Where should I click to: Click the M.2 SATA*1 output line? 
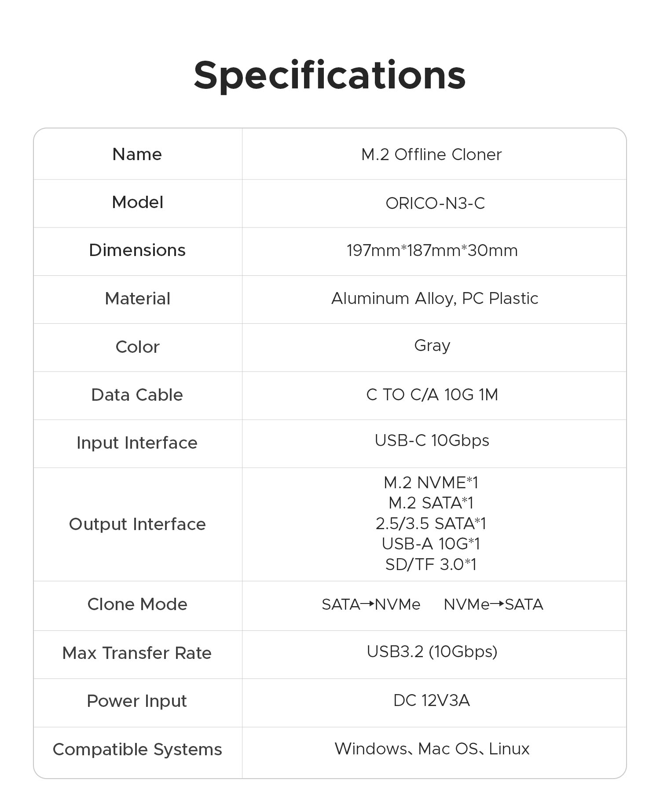431,503
